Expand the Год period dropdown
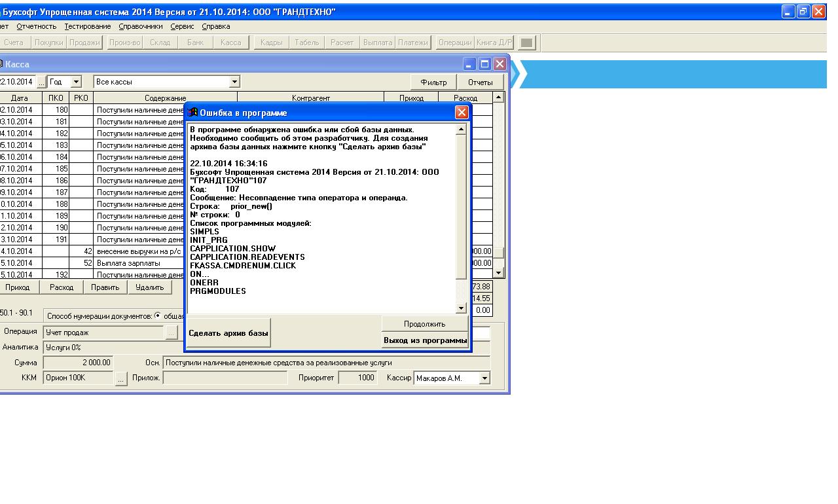The width and height of the screenshot is (838, 504). 76,82
